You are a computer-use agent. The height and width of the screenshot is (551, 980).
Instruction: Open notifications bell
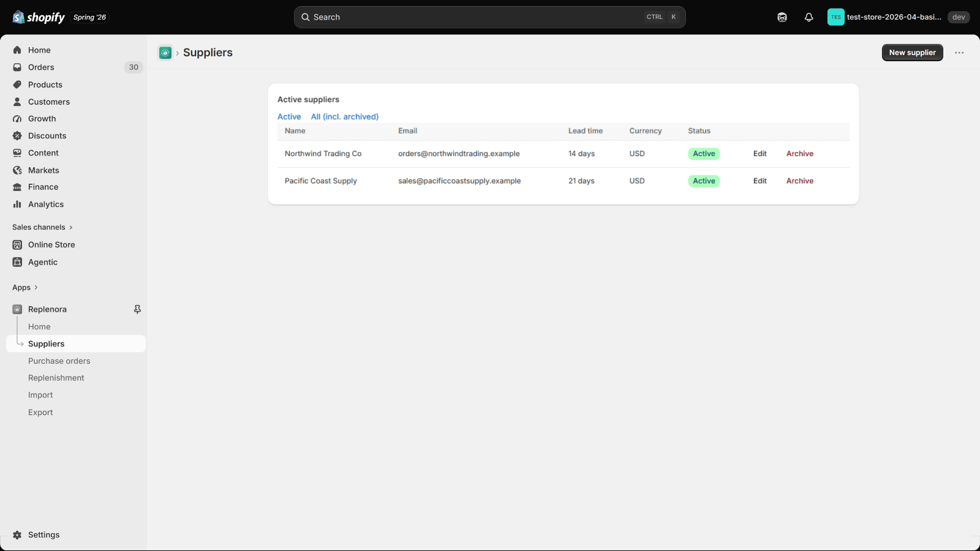[809, 17]
